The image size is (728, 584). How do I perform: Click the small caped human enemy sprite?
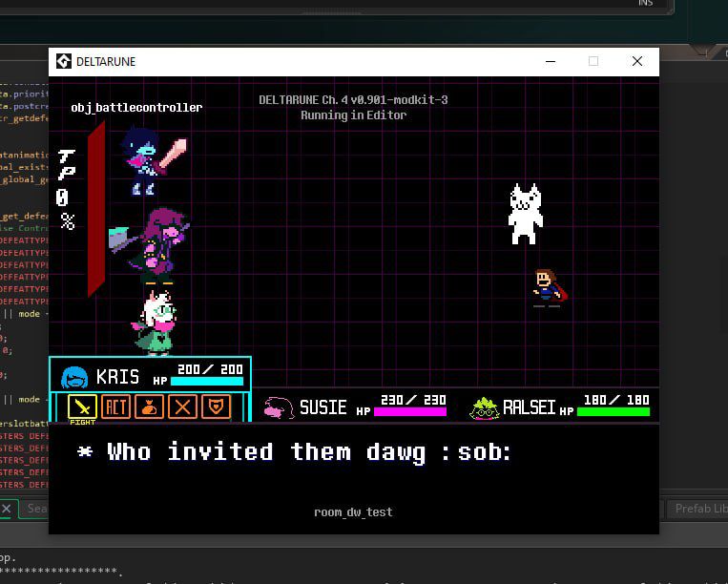(x=550, y=288)
